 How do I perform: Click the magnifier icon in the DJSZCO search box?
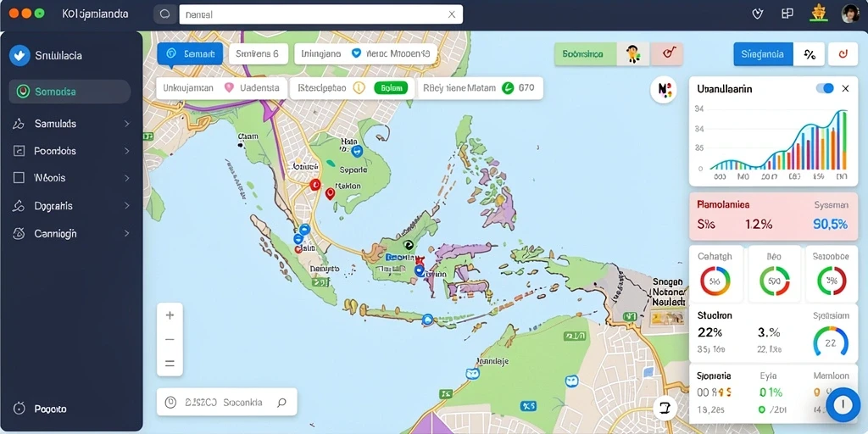(281, 403)
